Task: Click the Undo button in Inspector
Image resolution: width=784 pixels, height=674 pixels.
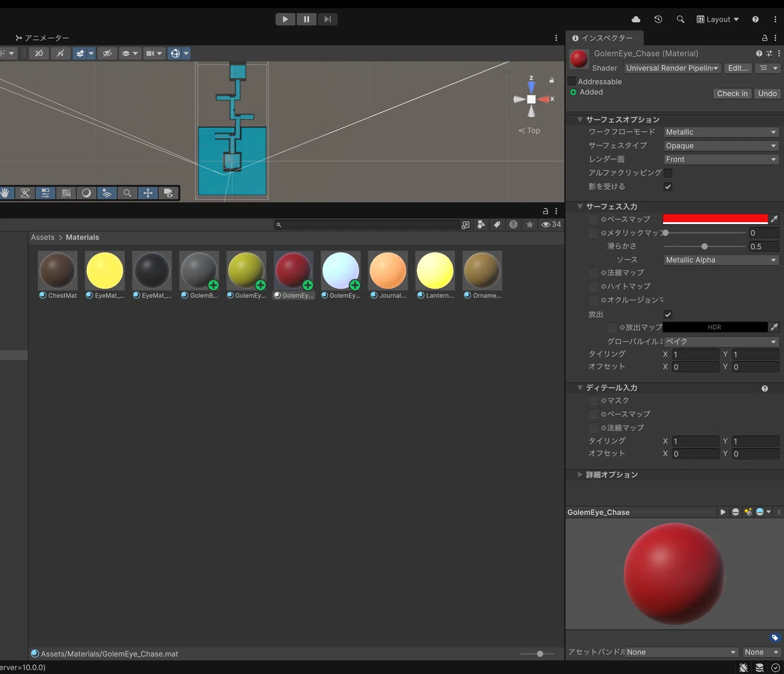Action: click(x=768, y=93)
